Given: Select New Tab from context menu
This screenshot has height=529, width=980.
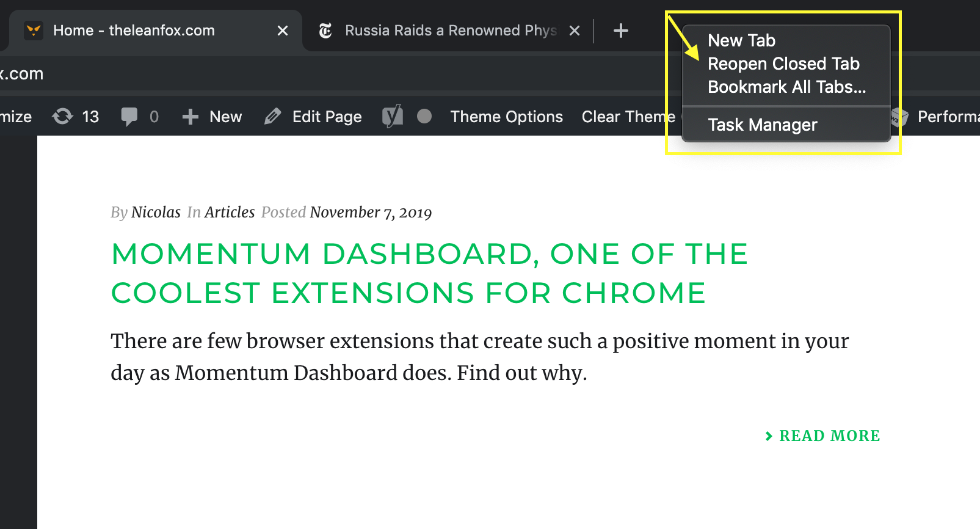Looking at the screenshot, I should 741,41.
